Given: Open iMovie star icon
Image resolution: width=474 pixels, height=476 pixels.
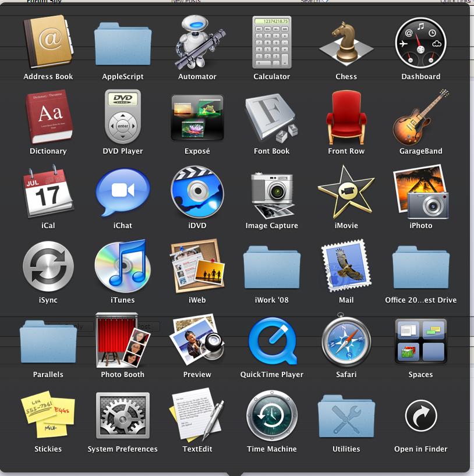Looking at the screenshot, I should pos(346,191).
